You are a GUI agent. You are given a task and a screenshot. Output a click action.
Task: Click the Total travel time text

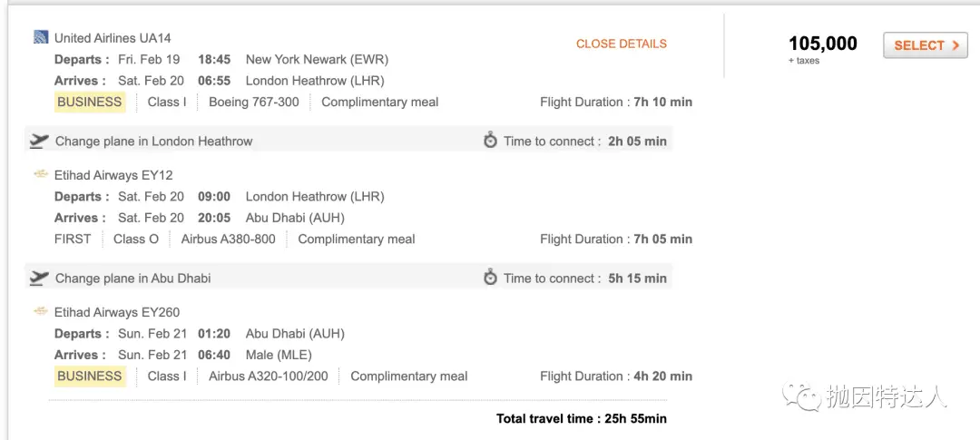pyautogui.click(x=582, y=418)
